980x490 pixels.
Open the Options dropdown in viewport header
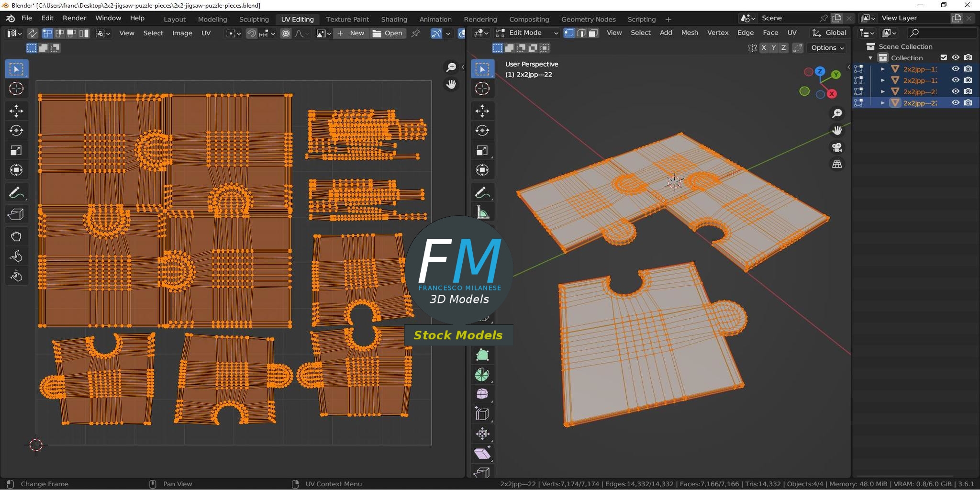827,48
